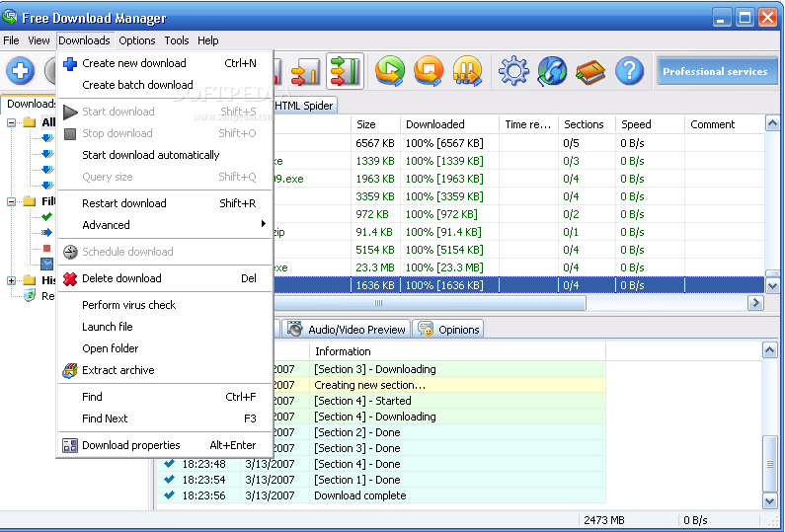785x532 pixels.
Task: Choose Find from Downloads menu
Action: pyautogui.click(x=165, y=397)
